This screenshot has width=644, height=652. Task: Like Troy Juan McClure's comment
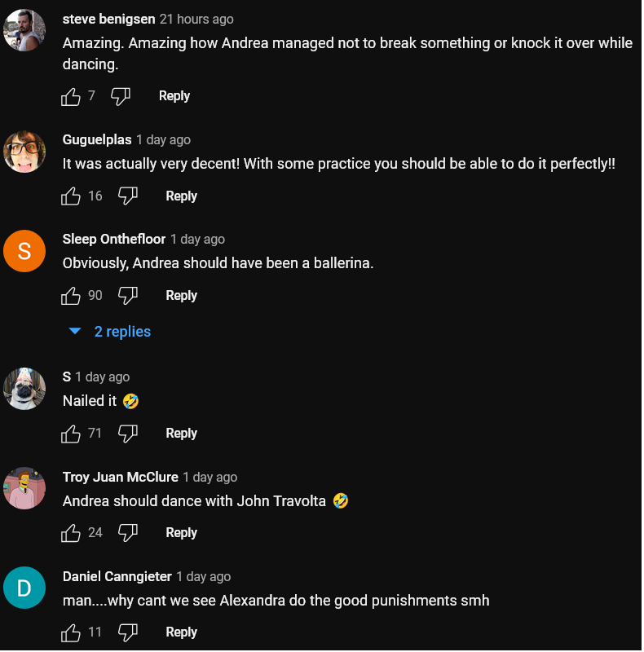pos(71,533)
